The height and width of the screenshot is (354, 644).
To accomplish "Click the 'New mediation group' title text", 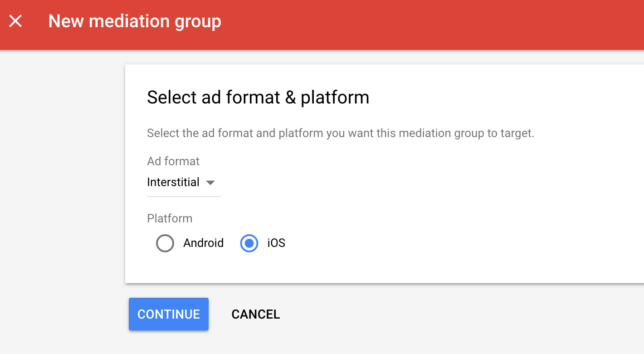I will tap(135, 21).
